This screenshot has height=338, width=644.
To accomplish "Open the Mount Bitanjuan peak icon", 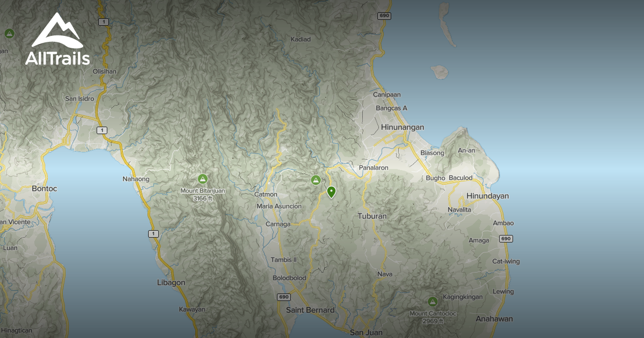I will pos(202,179).
